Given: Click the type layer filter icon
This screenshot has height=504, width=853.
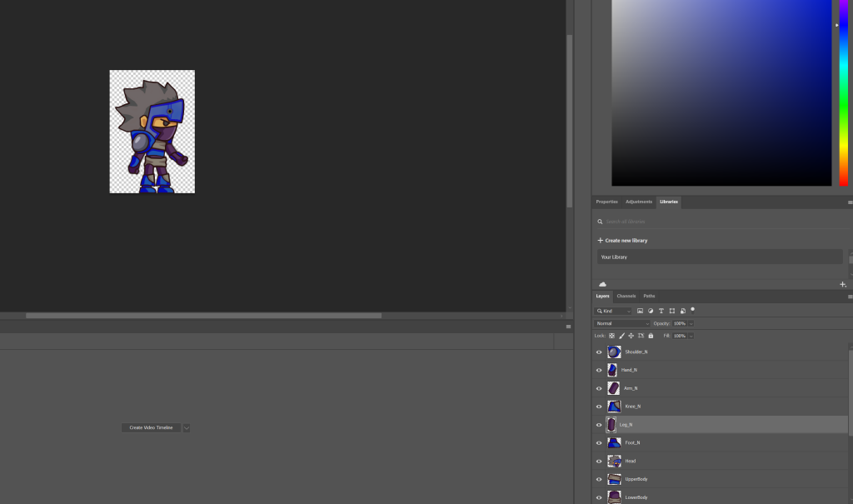Looking at the screenshot, I should point(661,311).
